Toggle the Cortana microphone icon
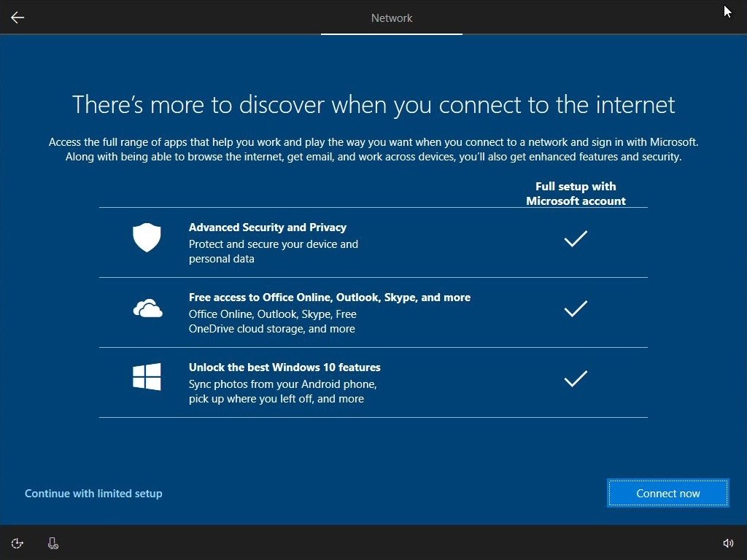The height and width of the screenshot is (560, 747). [x=53, y=543]
